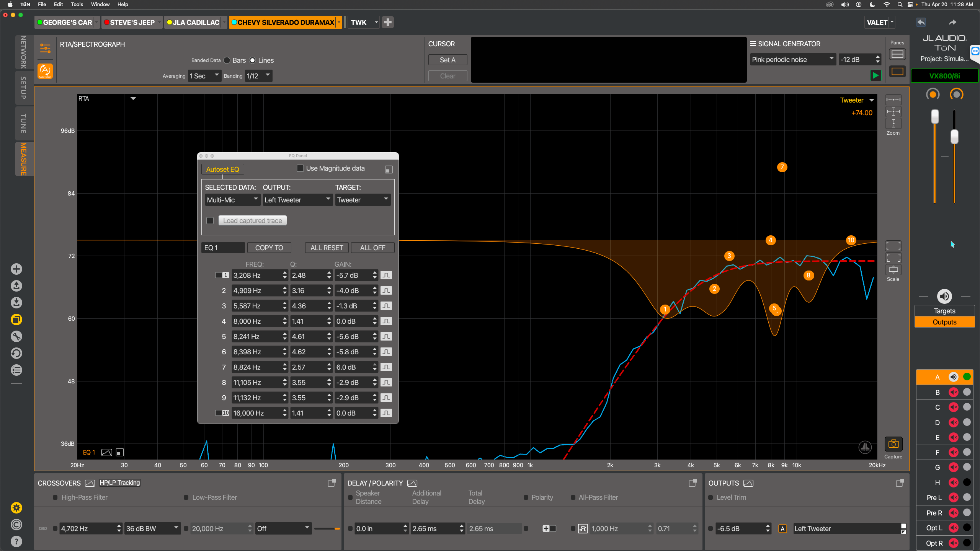
Task: Click the Targets button
Action: pos(944,311)
